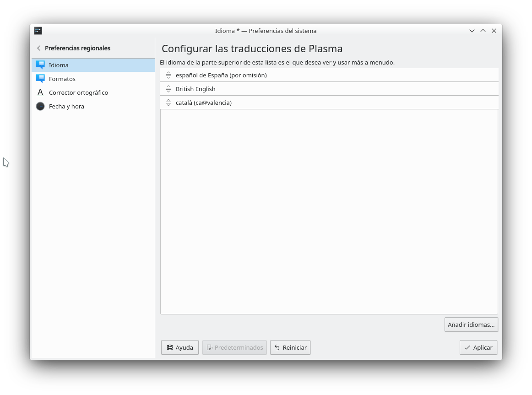Go back via the Preferencias regionales arrow

(39, 48)
